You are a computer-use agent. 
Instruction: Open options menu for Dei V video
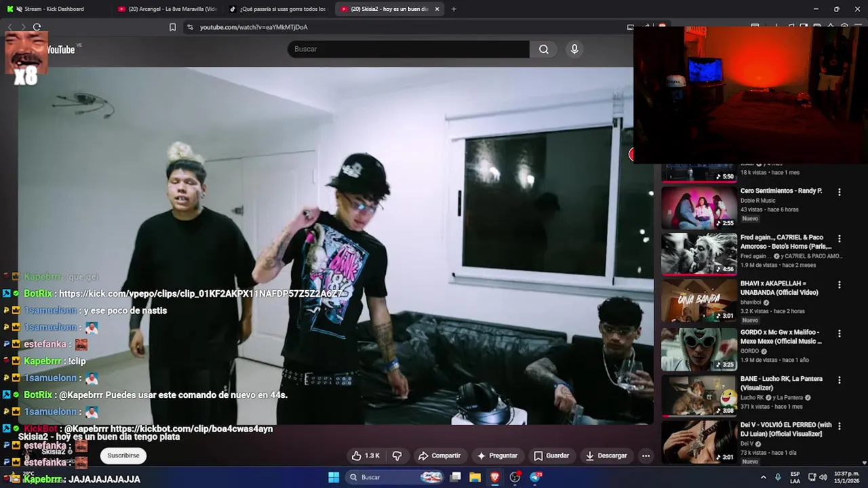[839, 426]
